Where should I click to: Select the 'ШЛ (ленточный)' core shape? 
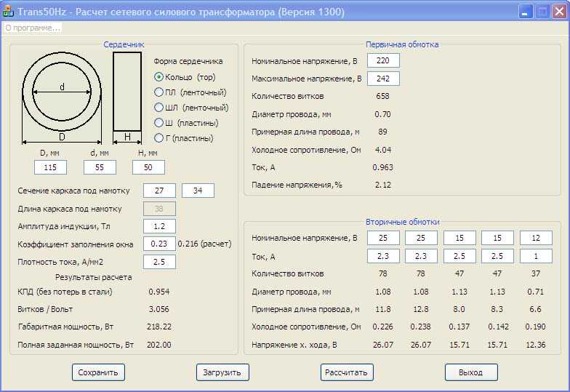coord(191,108)
